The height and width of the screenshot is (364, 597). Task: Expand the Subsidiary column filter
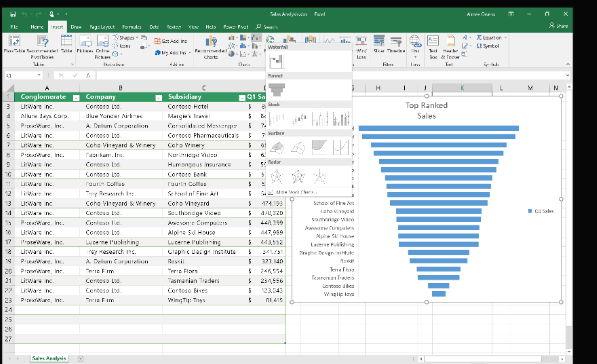pyautogui.click(x=242, y=98)
